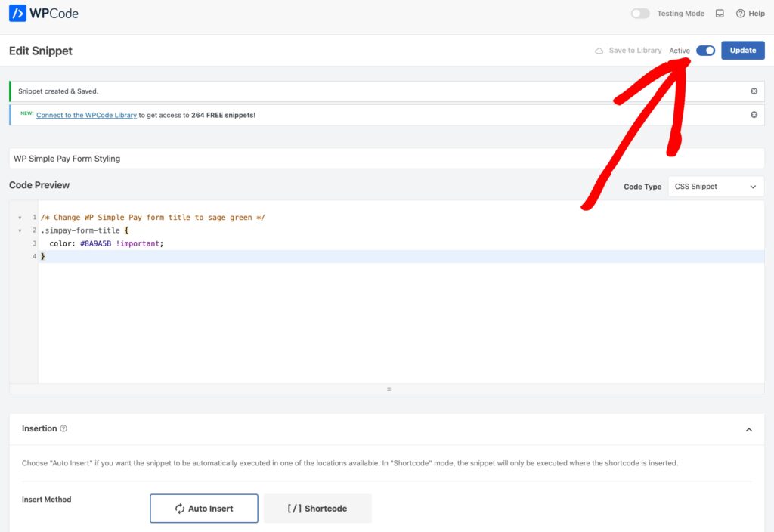Click the Insertion help info icon

click(x=63, y=428)
